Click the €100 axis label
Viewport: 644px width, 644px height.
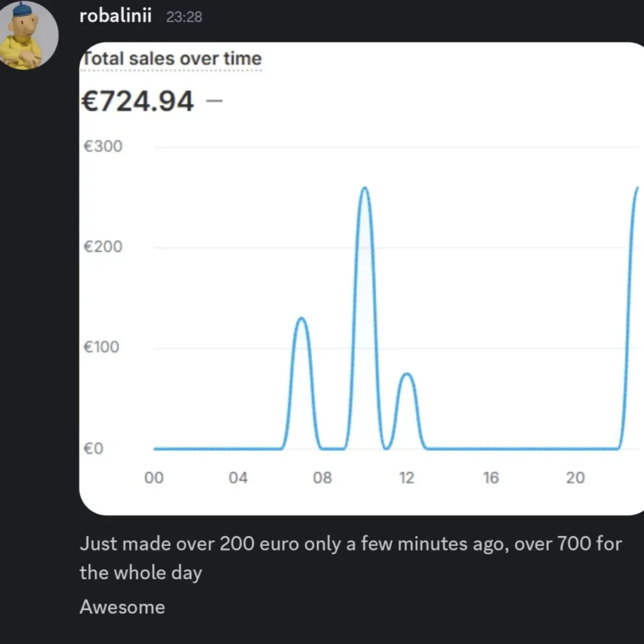click(103, 347)
